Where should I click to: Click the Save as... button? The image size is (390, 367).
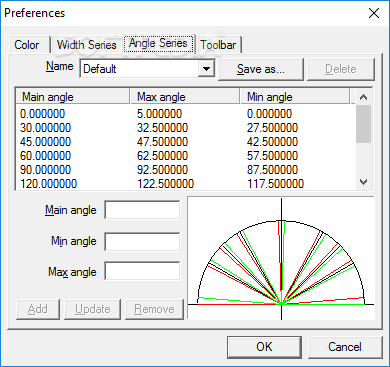click(x=261, y=69)
